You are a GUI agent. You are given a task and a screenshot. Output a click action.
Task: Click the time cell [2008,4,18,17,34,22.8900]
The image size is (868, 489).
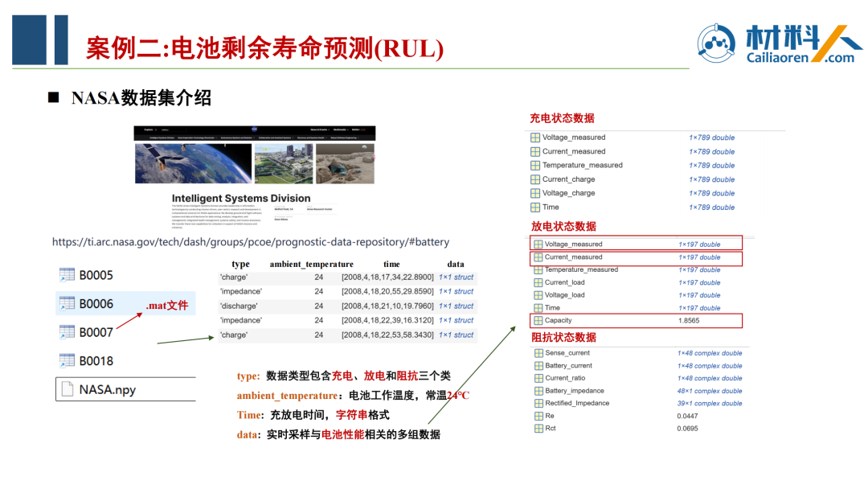[387, 277]
